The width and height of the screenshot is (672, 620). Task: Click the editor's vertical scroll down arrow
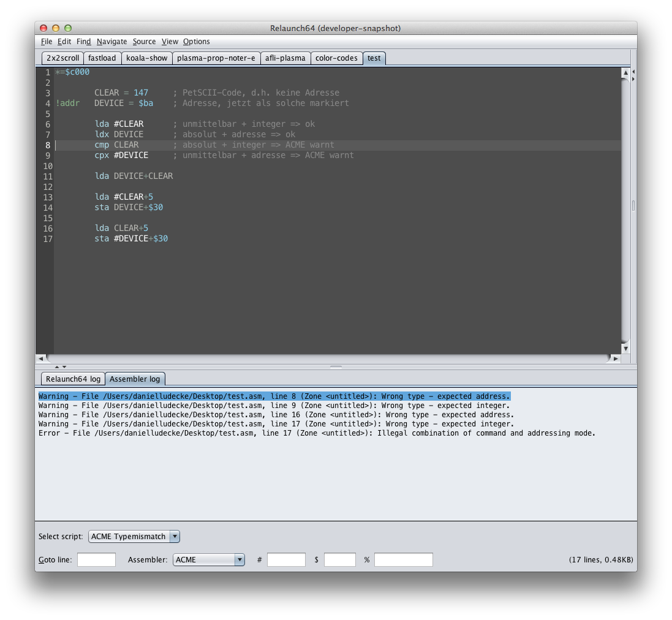625,348
